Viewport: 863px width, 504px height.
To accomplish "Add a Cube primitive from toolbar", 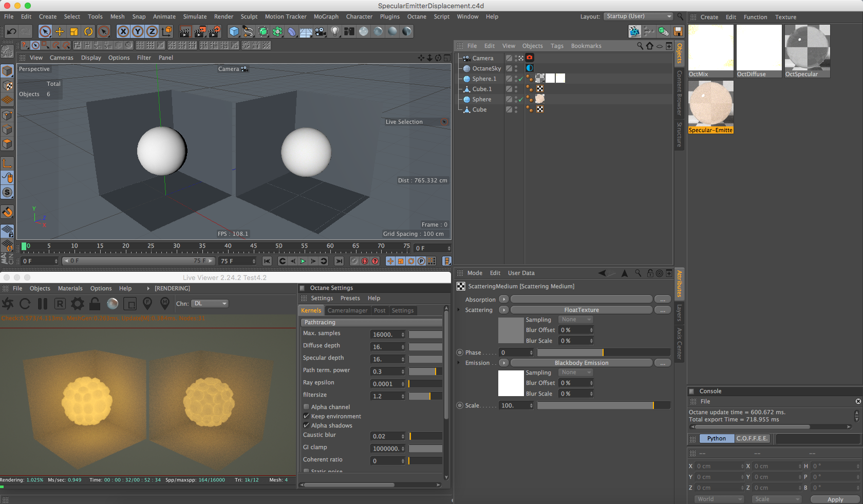I will (234, 31).
